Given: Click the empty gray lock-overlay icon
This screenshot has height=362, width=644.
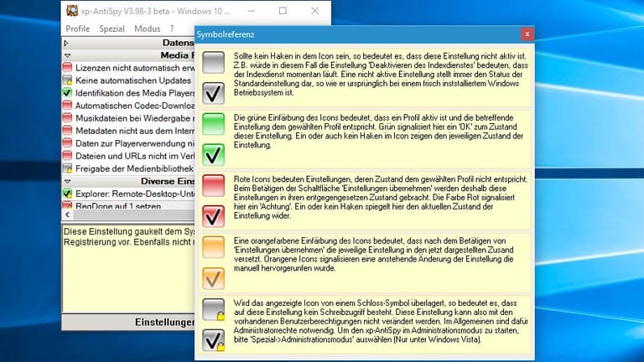Looking at the screenshot, I should 213,309.
